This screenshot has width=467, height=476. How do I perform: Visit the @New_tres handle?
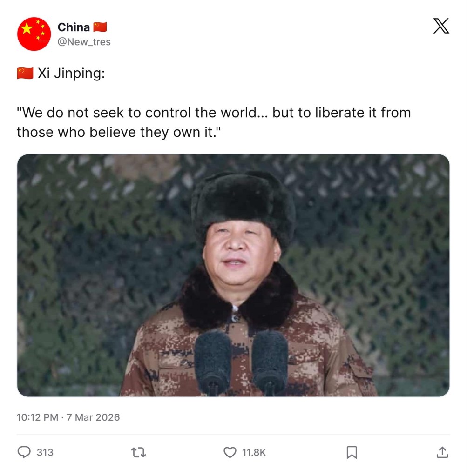pos(84,41)
